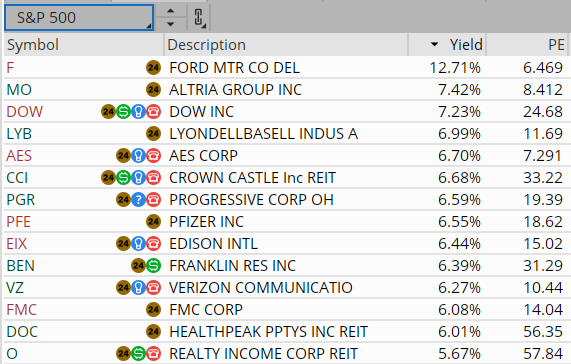The height and width of the screenshot is (364, 571).
Task: Click the green dollar icon in DOW row
Action: [123, 112]
